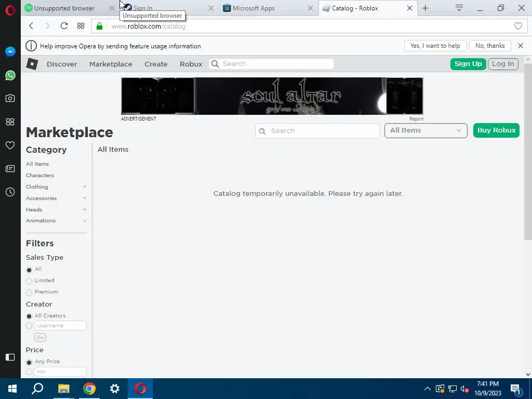Open Windows Start menu
Image resolution: width=532 pixels, height=399 pixels.
coord(12,389)
